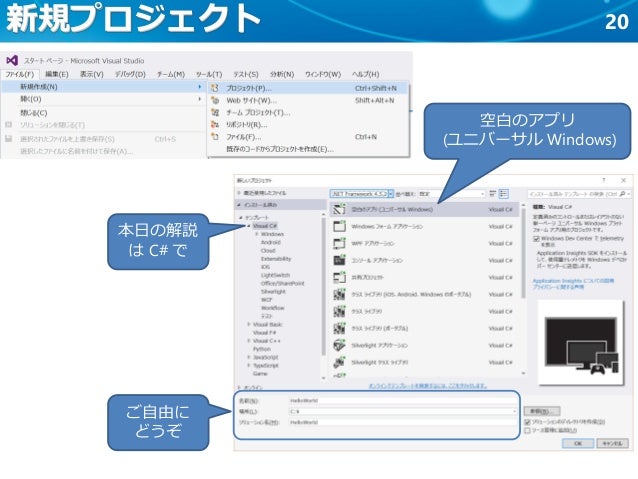Viewport: 638px width, 479px height.
Task: Click the Web サイト(W) entry icon
Action: [215, 100]
